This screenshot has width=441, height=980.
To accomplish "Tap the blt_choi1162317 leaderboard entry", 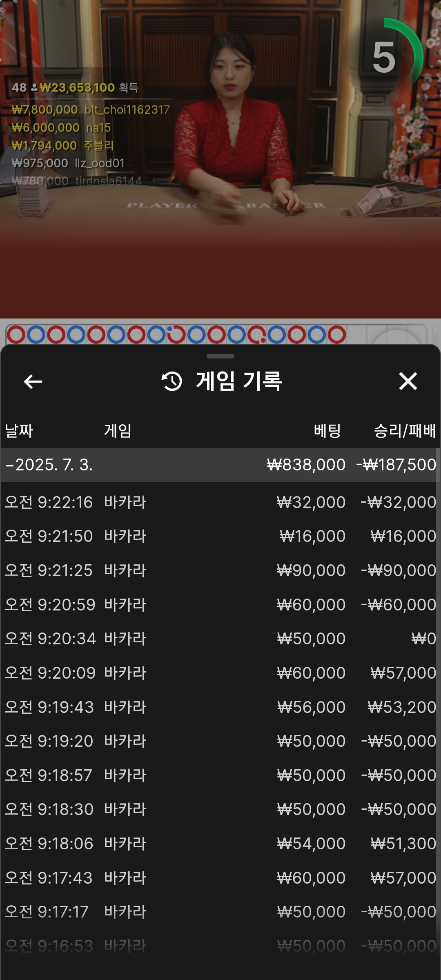I will [x=91, y=110].
